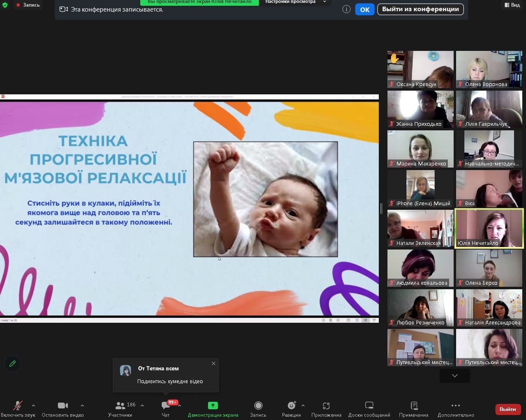Open the Notes icon
This screenshot has width=526, height=420.
[x=414, y=406]
